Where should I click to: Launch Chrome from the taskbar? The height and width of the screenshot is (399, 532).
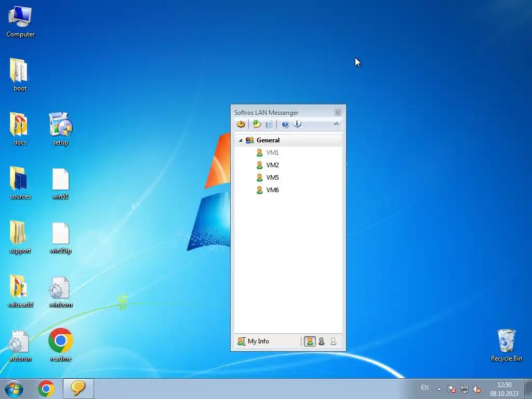pos(46,389)
